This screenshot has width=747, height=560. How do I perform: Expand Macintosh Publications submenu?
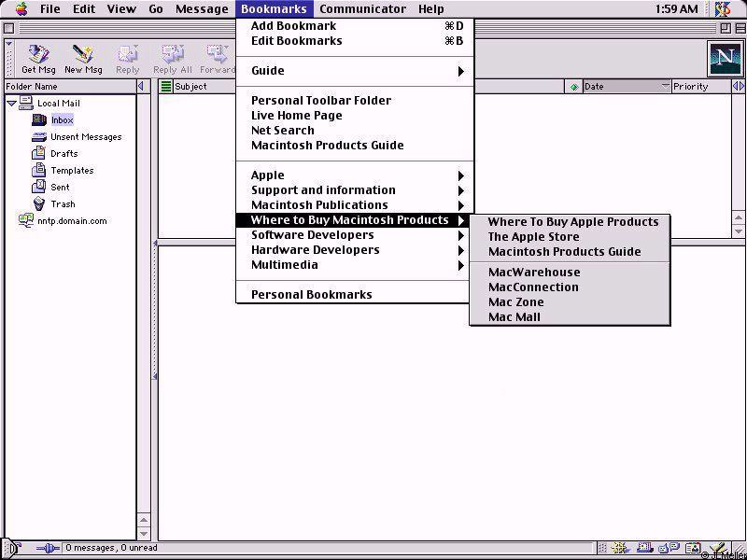pos(355,205)
